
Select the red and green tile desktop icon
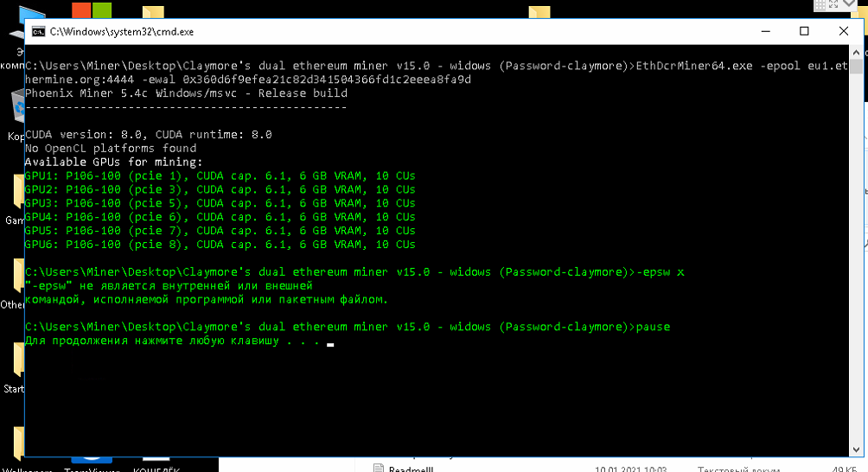[x=92, y=10]
